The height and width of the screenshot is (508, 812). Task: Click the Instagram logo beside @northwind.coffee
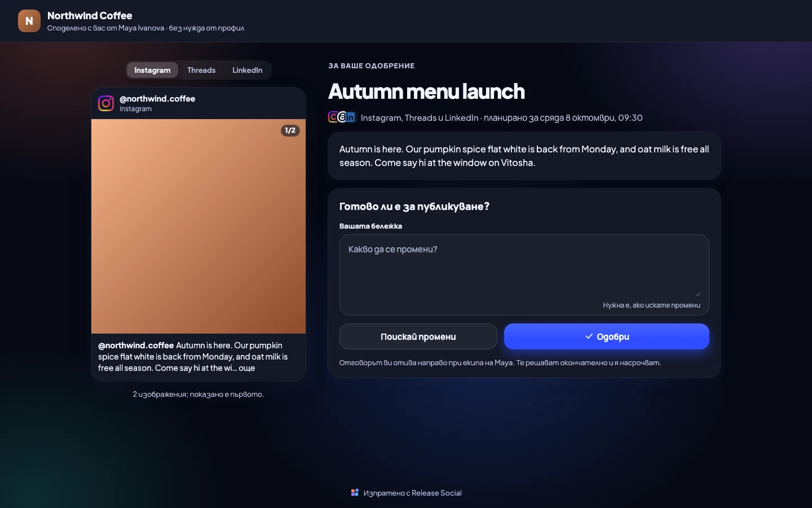[106, 103]
